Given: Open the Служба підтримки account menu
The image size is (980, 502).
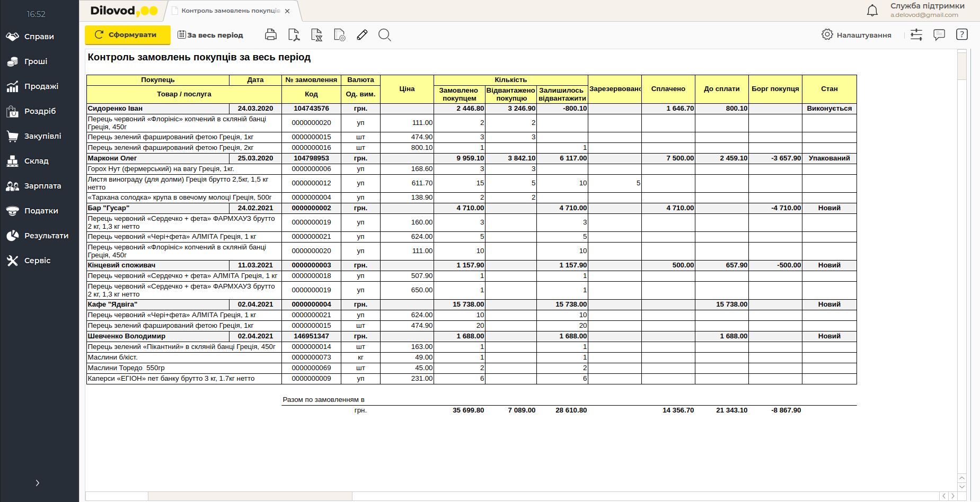Looking at the screenshot, I should 927,10.
